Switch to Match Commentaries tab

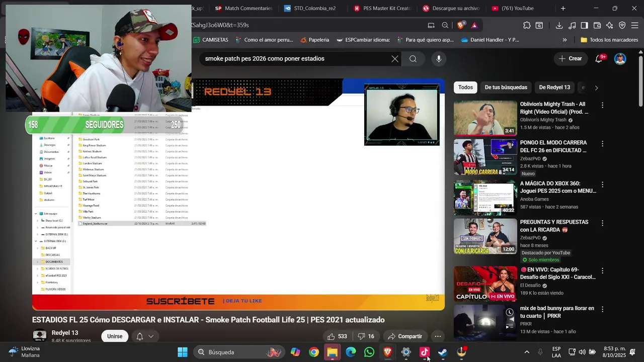244,9
